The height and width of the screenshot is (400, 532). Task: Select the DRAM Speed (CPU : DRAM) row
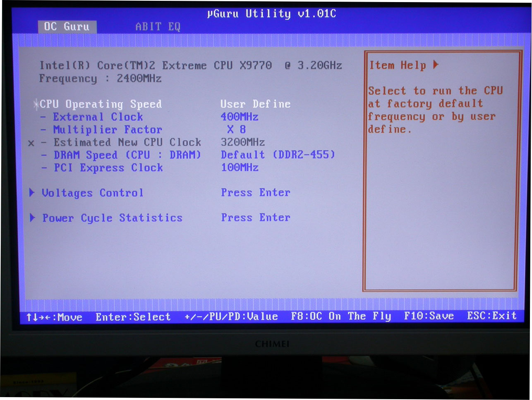point(127,155)
